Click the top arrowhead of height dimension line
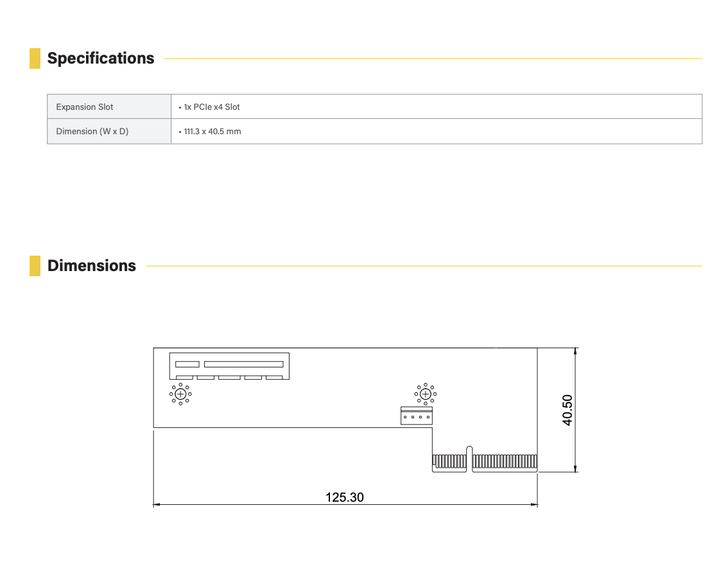Image resolution: width=728 pixels, height=564 pixels. (576, 351)
